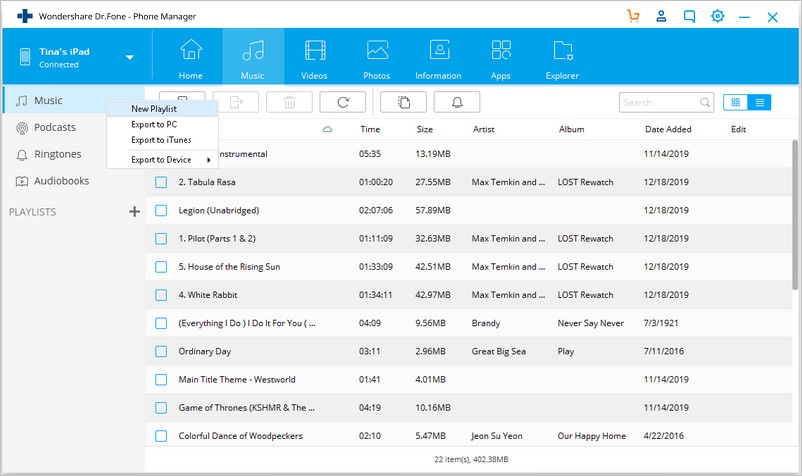Viewport: 802px width, 476px height.
Task: Click the Jeon Su Yeon artist cell
Action: click(497, 436)
